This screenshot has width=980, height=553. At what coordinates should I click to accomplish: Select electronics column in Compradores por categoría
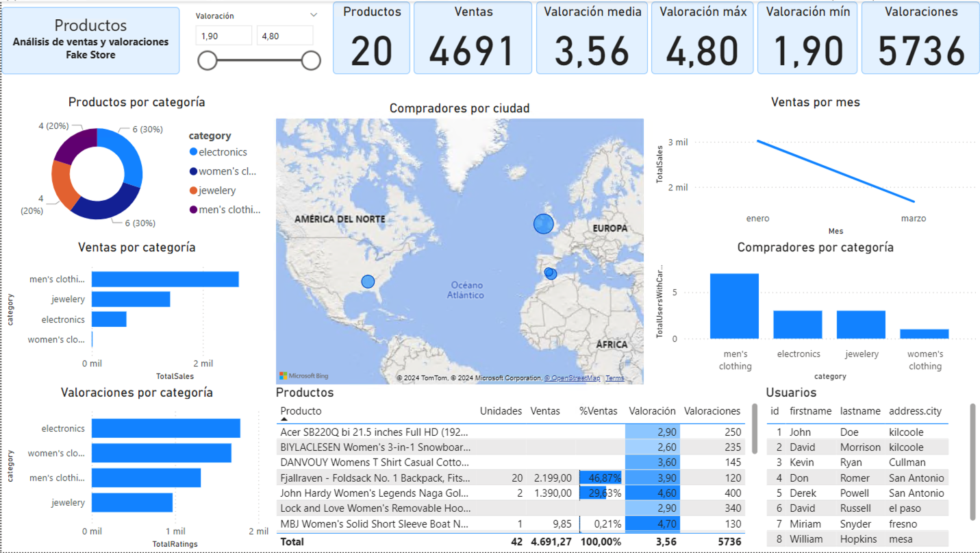coord(798,325)
